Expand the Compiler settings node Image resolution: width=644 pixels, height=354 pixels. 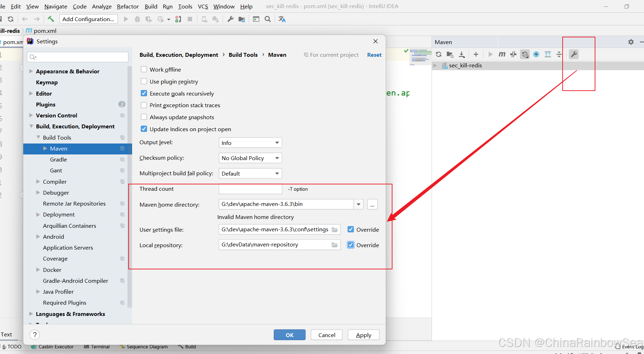pos(38,182)
